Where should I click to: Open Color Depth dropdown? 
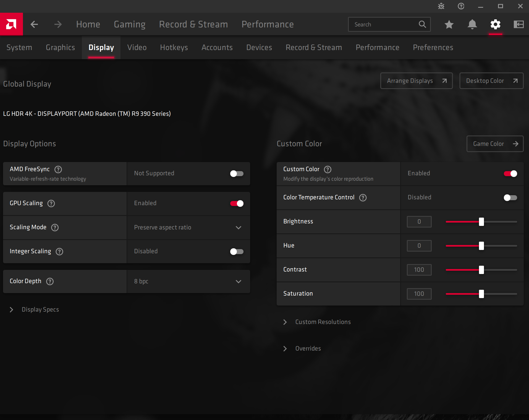click(188, 281)
